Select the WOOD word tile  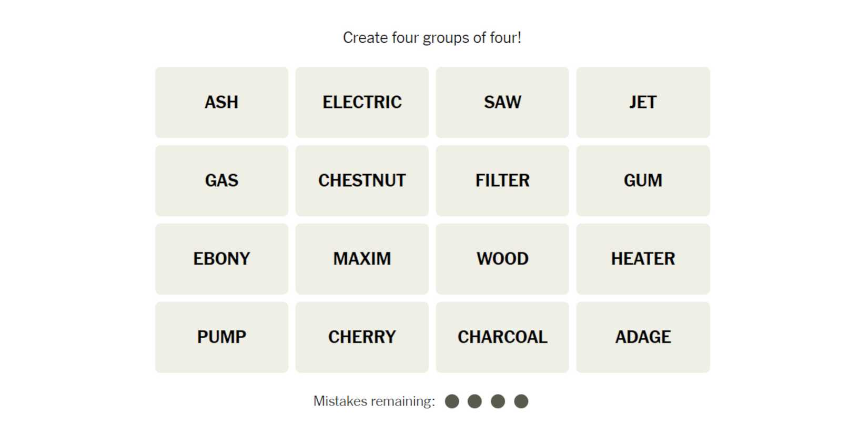[x=502, y=259]
